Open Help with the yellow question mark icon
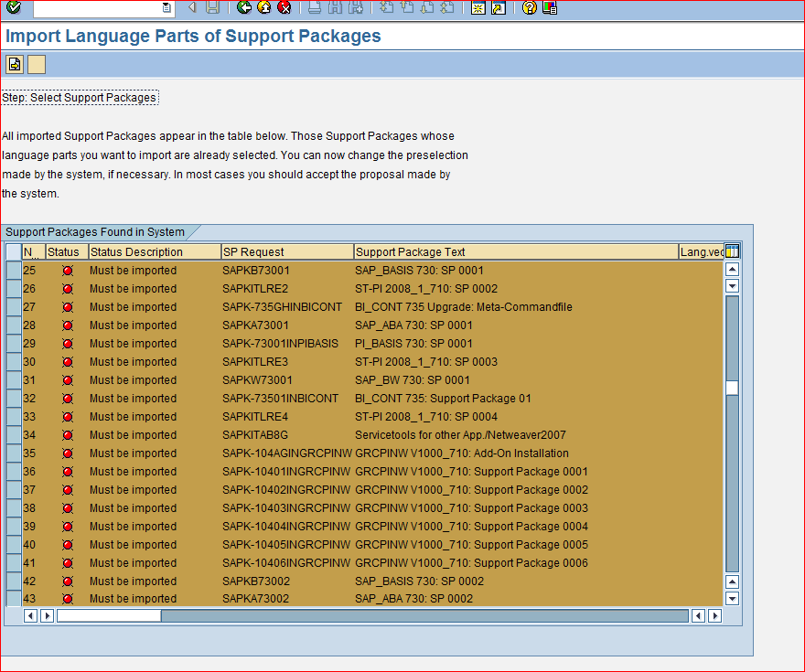Image resolution: width=805 pixels, height=672 pixels. click(x=530, y=7)
